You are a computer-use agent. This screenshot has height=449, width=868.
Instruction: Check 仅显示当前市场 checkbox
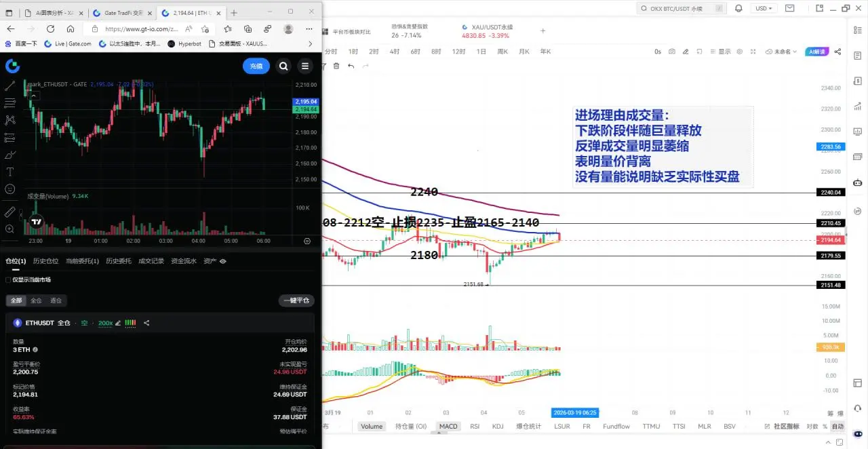coord(7,279)
